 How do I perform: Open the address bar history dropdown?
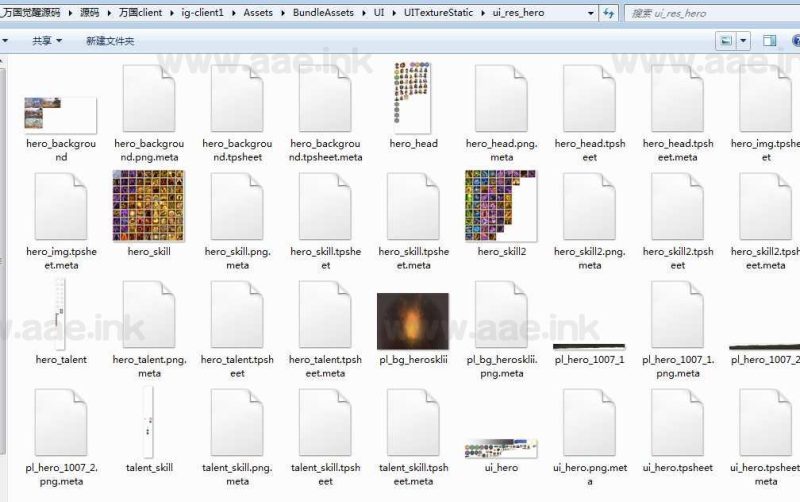click(x=589, y=14)
